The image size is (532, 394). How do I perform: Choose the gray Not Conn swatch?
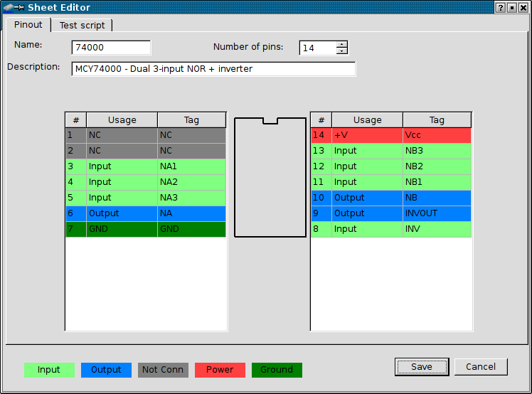point(163,370)
